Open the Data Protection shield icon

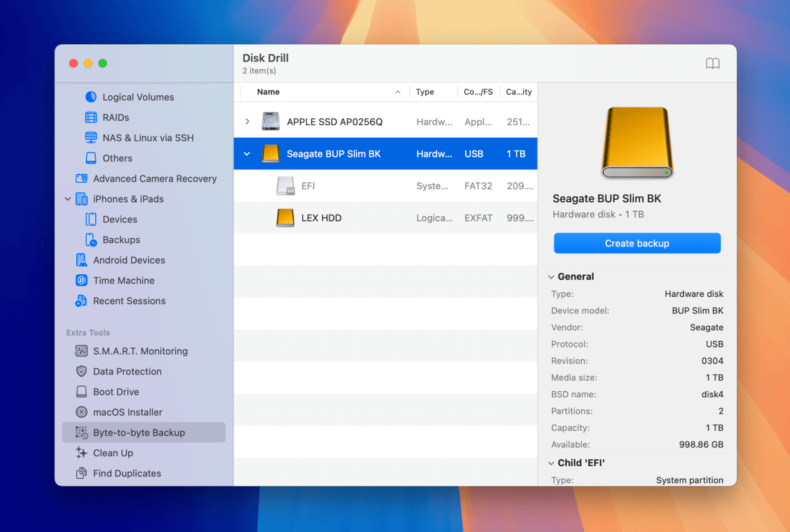(82, 371)
